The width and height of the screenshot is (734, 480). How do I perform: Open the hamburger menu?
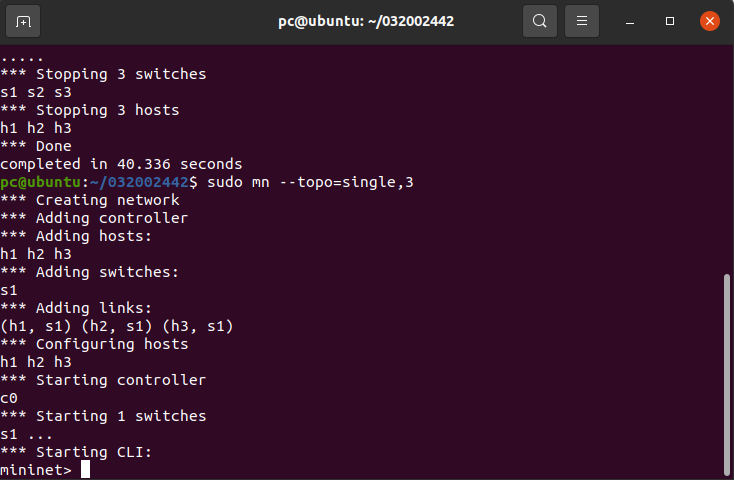click(x=582, y=20)
